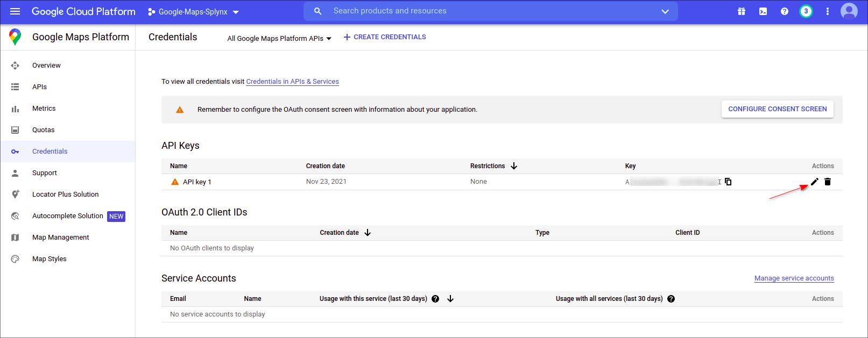Open Cloud Shell terminal icon

[x=763, y=11]
